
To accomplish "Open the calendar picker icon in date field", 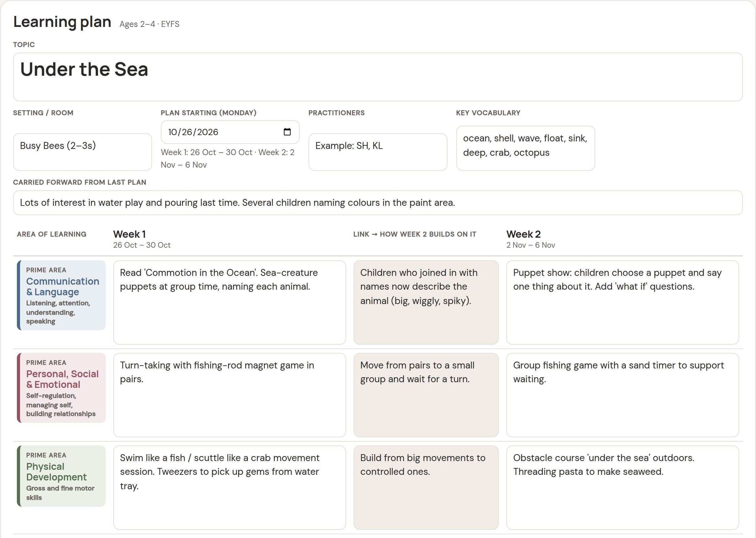I will pyautogui.click(x=287, y=132).
